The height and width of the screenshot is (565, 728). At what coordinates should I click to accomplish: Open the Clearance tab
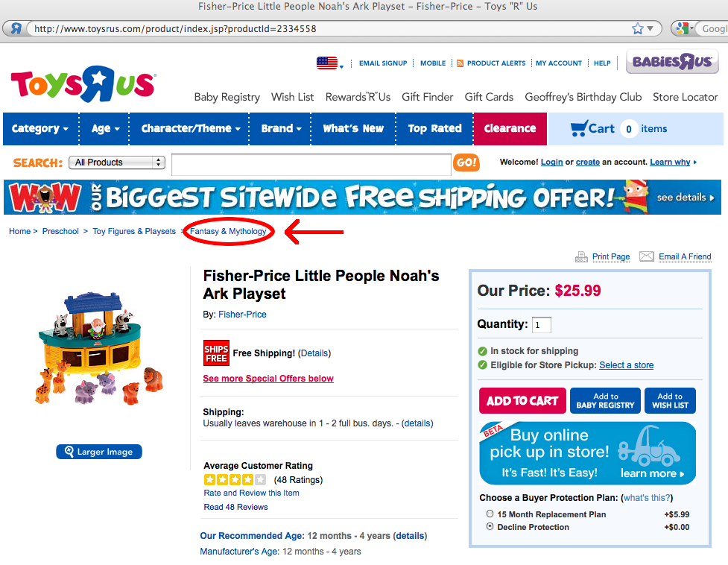(510, 129)
